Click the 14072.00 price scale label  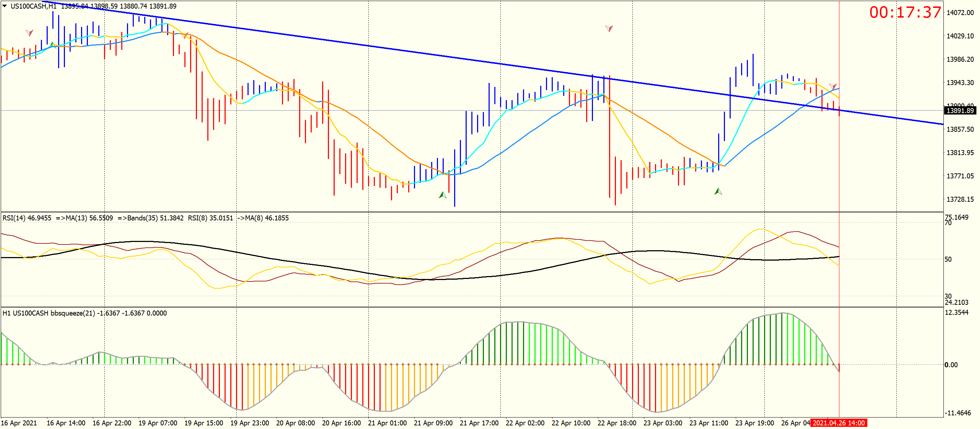(x=960, y=13)
